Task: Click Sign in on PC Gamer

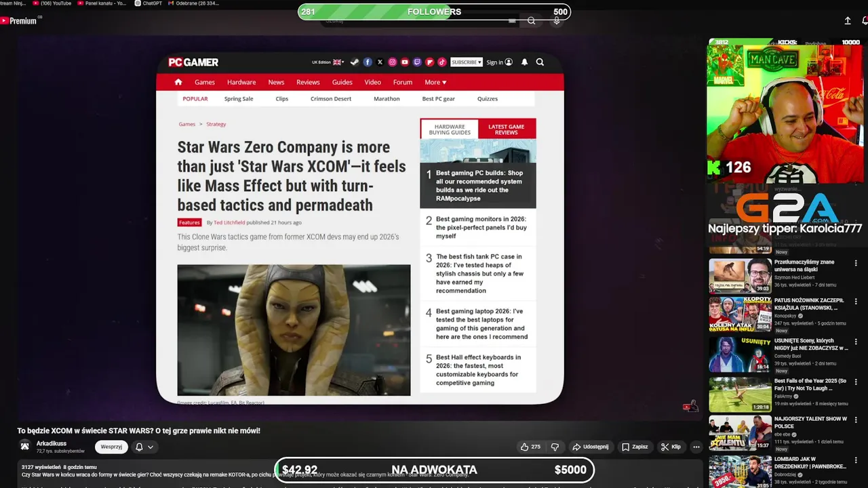Action: point(499,62)
